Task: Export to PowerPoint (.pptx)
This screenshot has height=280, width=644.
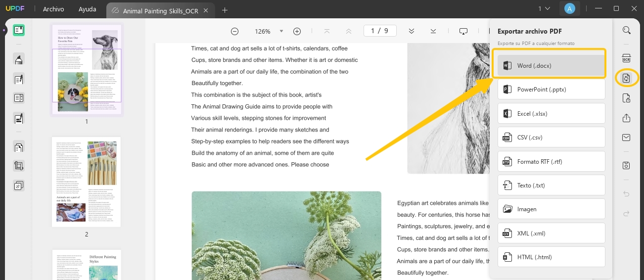Action: tap(552, 90)
